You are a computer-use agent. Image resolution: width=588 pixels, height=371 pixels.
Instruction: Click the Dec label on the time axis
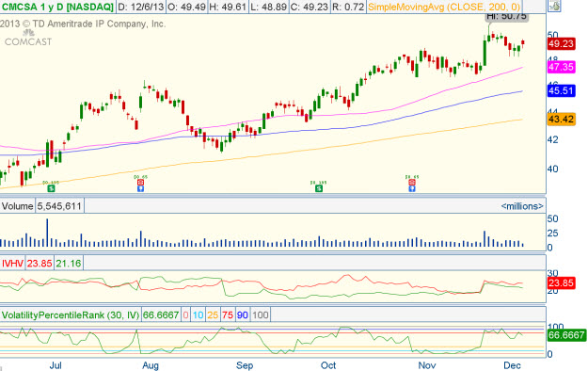tap(512, 365)
